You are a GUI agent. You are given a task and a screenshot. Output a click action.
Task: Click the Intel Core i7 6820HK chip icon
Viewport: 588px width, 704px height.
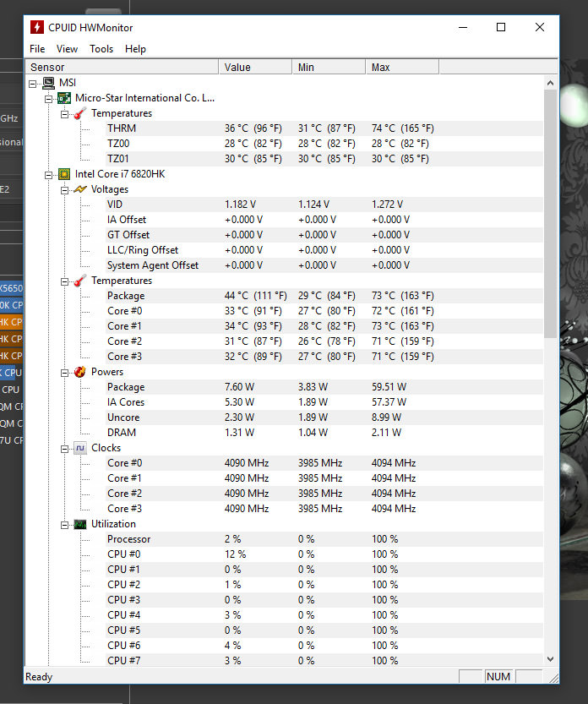click(64, 174)
